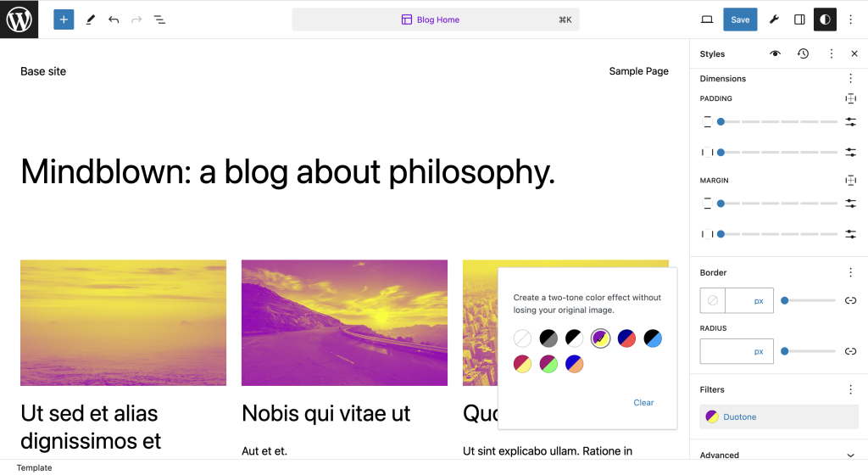
Task: Open the desktop preview view icon
Action: [707, 20]
